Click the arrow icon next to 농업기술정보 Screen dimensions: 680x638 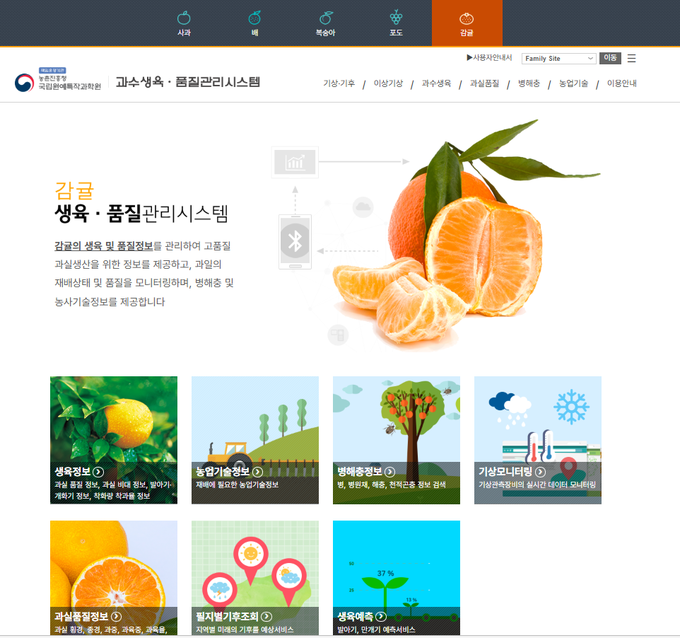tap(257, 472)
